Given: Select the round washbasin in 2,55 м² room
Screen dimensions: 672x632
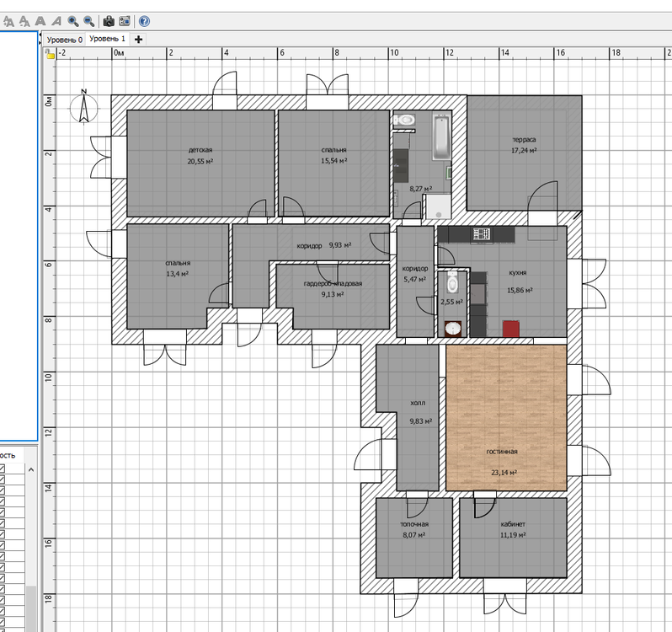Looking at the screenshot, I should tap(453, 329).
